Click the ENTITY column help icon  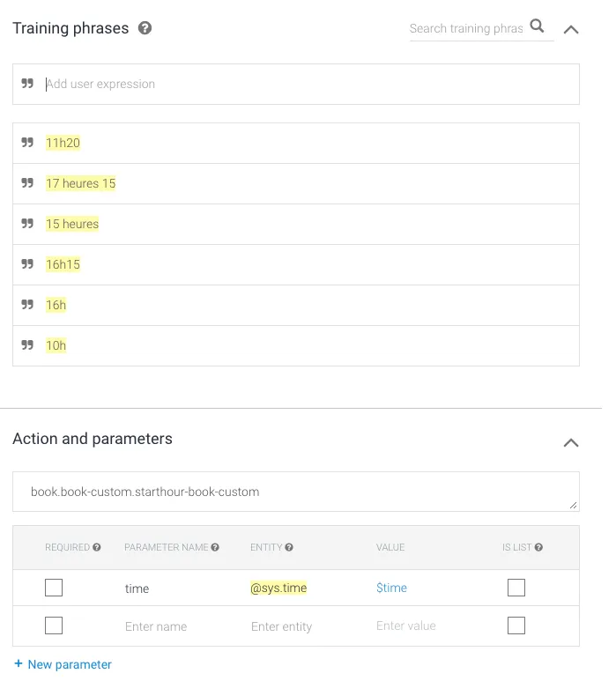289,547
